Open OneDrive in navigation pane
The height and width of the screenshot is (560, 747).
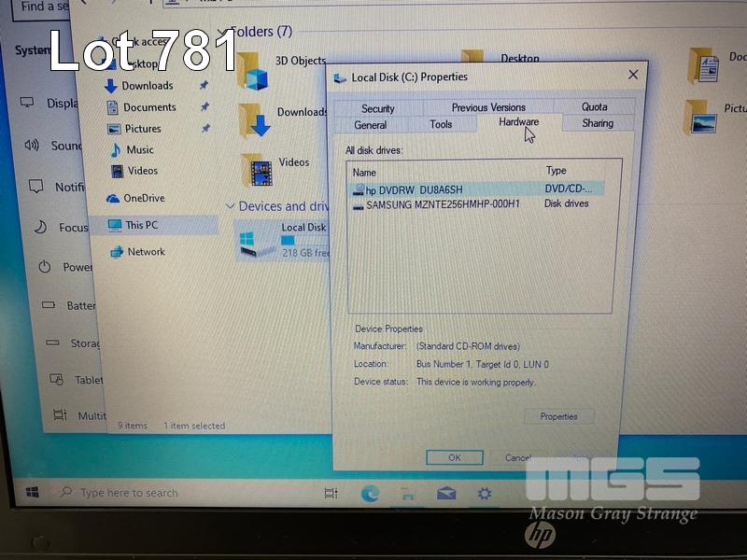click(144, 198)
